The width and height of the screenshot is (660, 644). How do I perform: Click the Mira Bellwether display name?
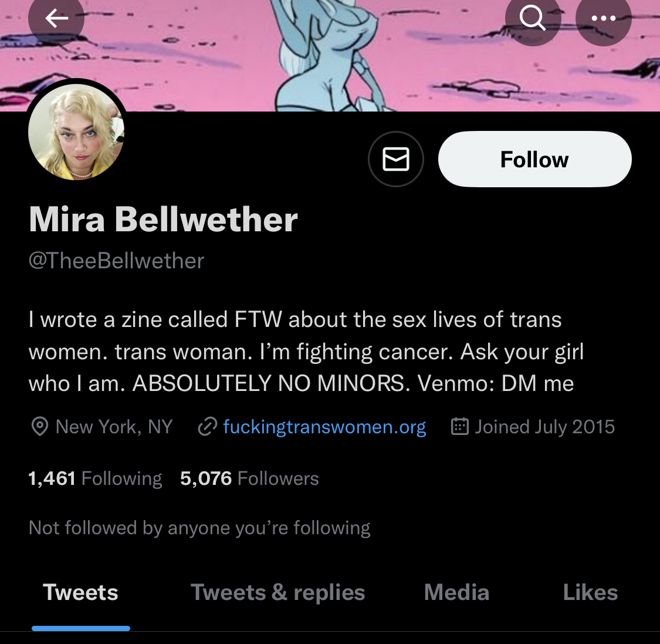tap(163, 220)
